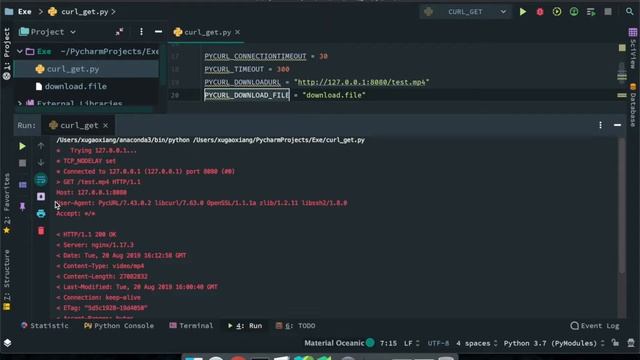Image resolution: width=640 pixels, height=360 pixels.
Task: Collapse the Exe project folder
Action: pyautogui.click(x=20, y=51)
